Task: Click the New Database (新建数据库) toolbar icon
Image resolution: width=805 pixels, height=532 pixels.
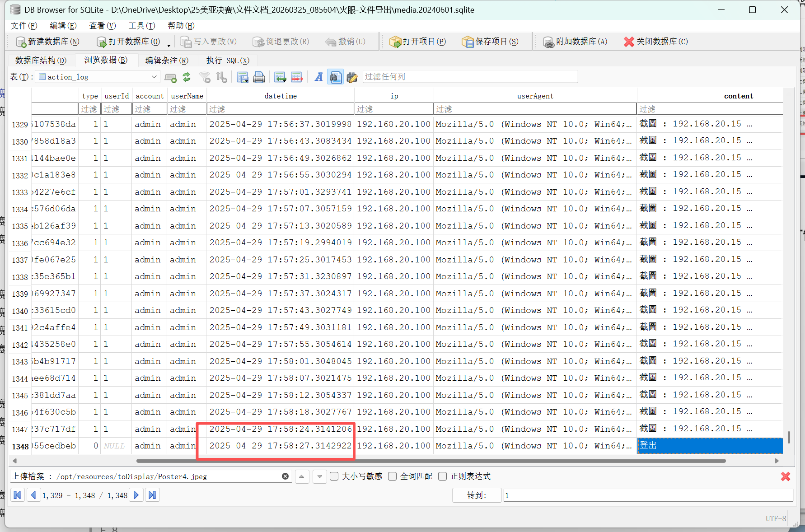Action: click(x=21, y=42)
